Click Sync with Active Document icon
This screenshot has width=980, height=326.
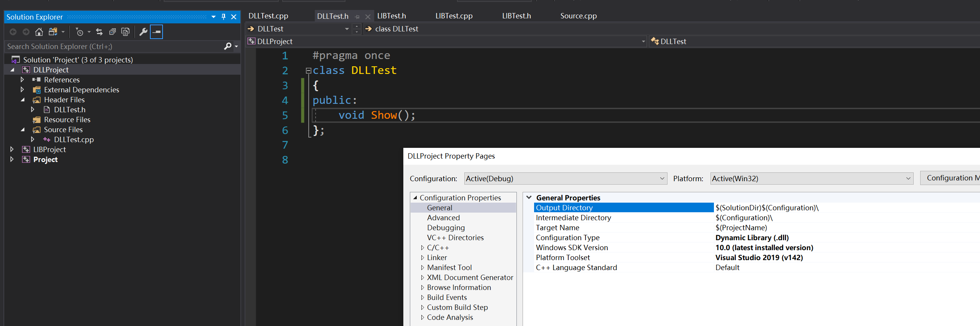coord(99,32)
